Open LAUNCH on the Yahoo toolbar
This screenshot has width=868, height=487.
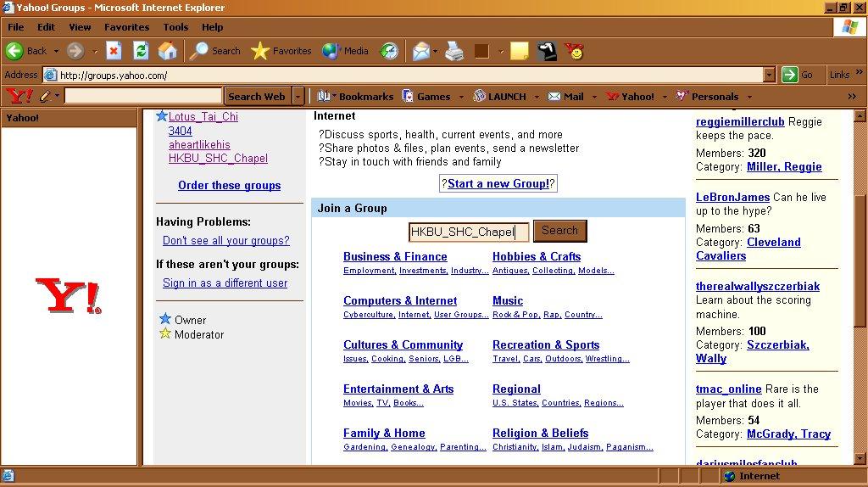[x=500, y=97]
